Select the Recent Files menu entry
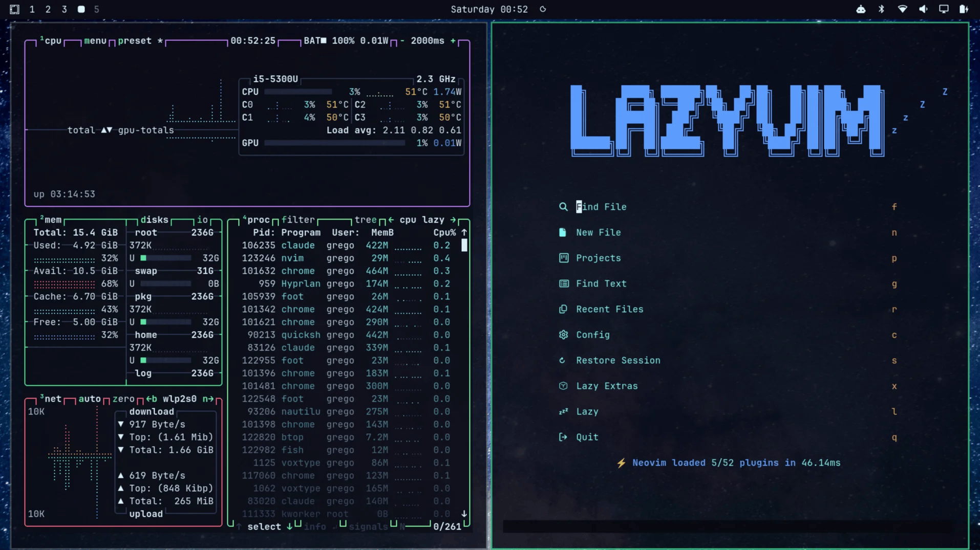The width and height of the screenshot is (980, 550). point(727,309)
